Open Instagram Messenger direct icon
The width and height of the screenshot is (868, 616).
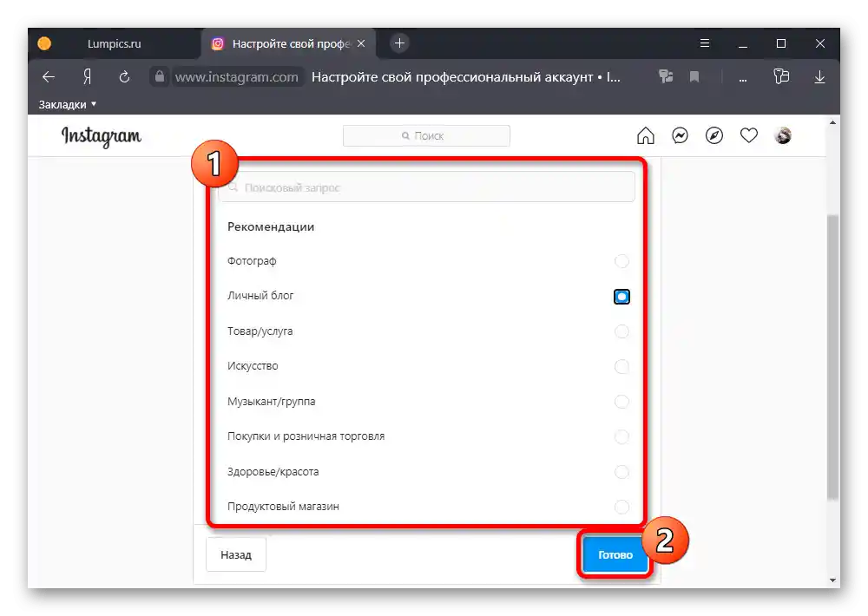[680, 135]
